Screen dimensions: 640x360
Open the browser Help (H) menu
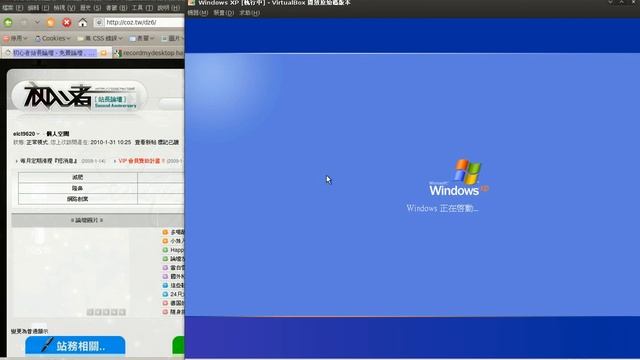click(x=168, y=8)
